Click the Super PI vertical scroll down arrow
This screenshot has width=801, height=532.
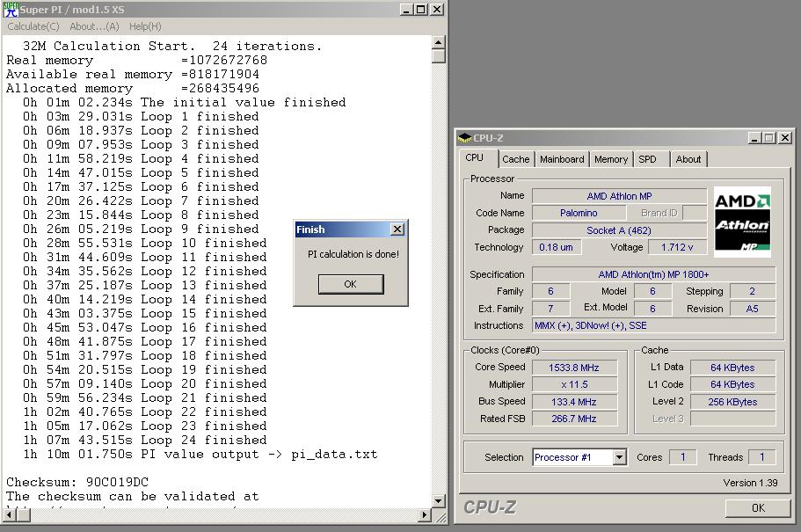click(438, 501)
